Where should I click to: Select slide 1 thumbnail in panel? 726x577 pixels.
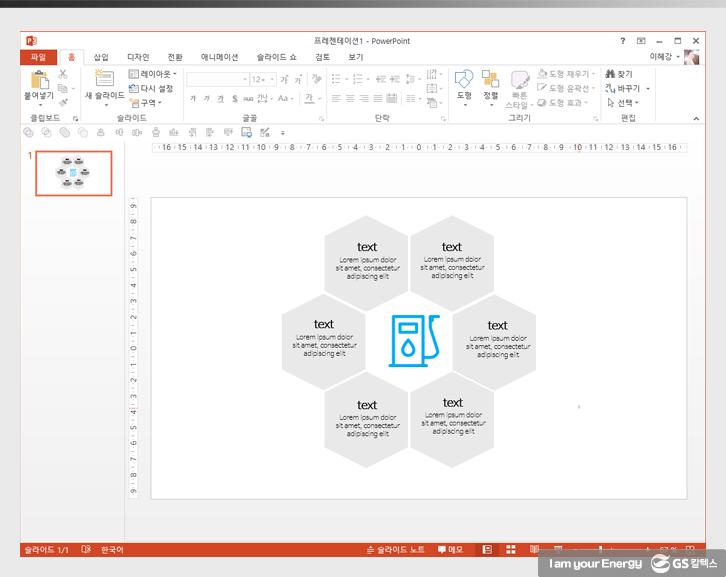74,173
